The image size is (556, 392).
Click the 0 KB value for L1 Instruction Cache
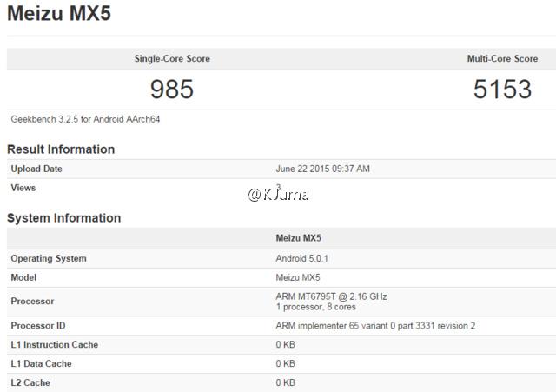(x=286, y=345)
